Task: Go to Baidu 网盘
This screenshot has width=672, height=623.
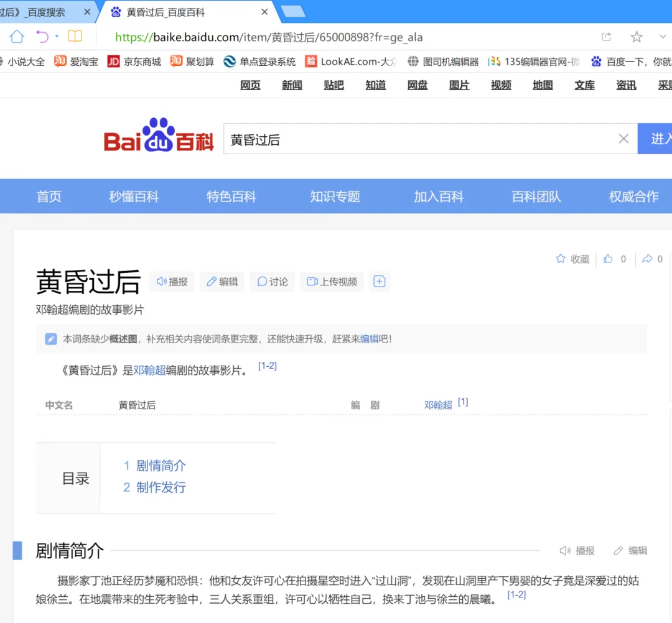Action: (x=418, y=85)
